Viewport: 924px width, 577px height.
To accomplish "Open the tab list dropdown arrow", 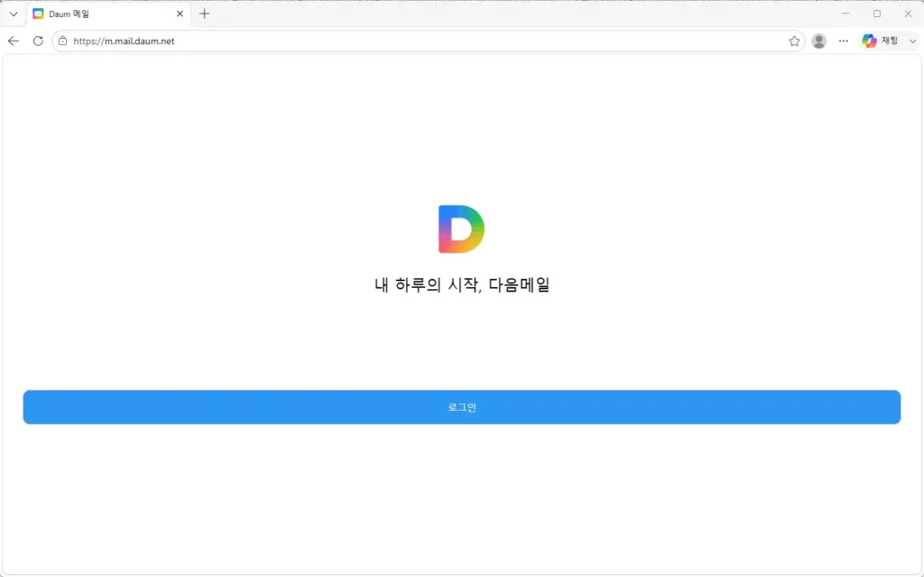I will point(14,14).
